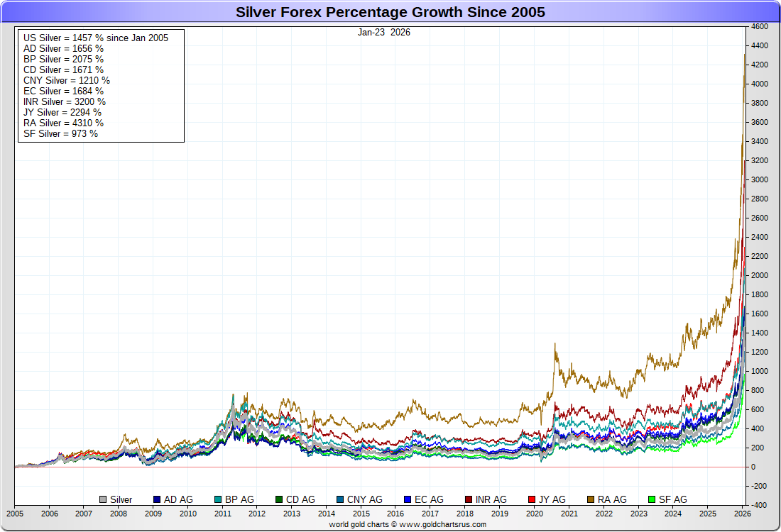Click the 2021 x-axis label
The image size is (781, 532).
(x=569, y=514)
